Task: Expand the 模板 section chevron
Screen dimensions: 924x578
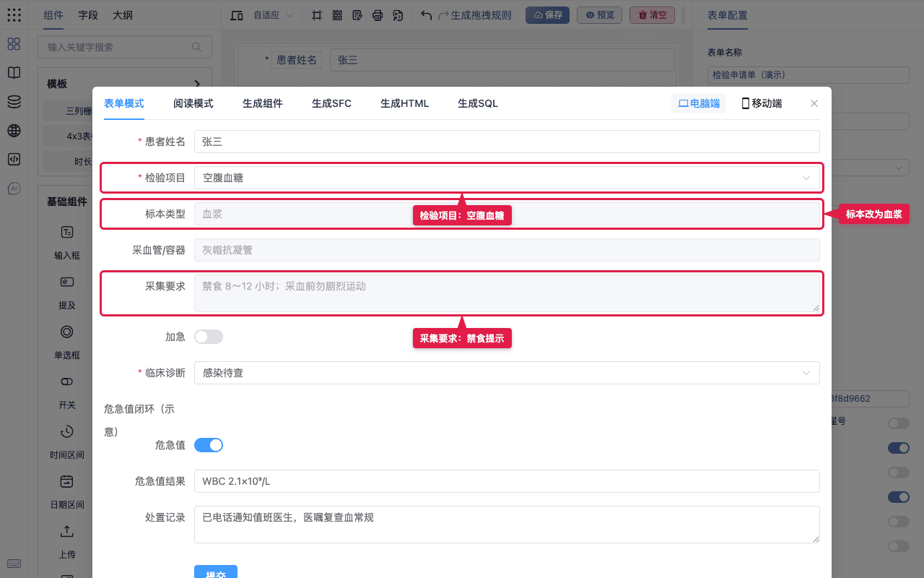Action: pos(197,84)
